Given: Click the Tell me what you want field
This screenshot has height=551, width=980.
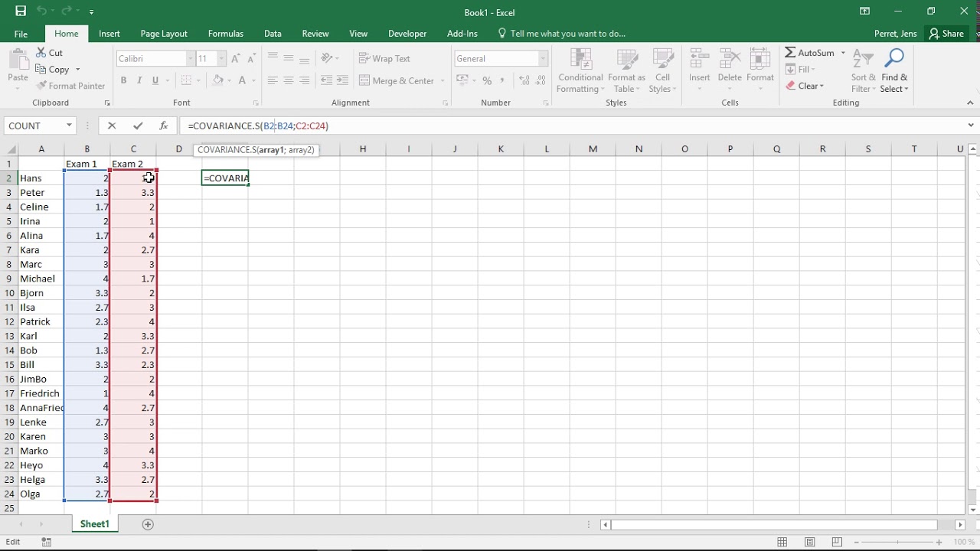Looking at the screenshot, I should coord(561,34).
